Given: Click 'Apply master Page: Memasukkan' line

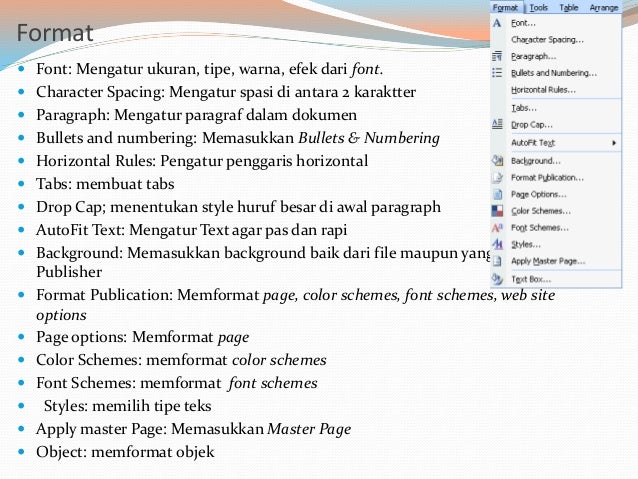Looking at the screenshot, I should pos(194,429).
